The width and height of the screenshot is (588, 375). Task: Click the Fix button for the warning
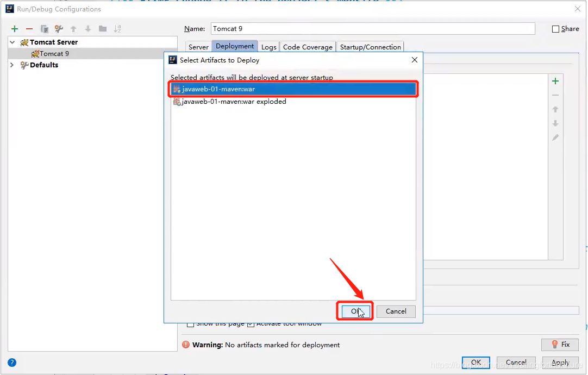(560, 344)
